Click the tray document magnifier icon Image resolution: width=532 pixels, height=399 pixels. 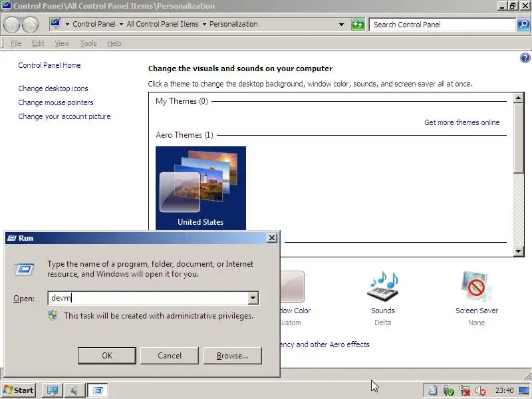pyautogui.click(x=432, y=390)
